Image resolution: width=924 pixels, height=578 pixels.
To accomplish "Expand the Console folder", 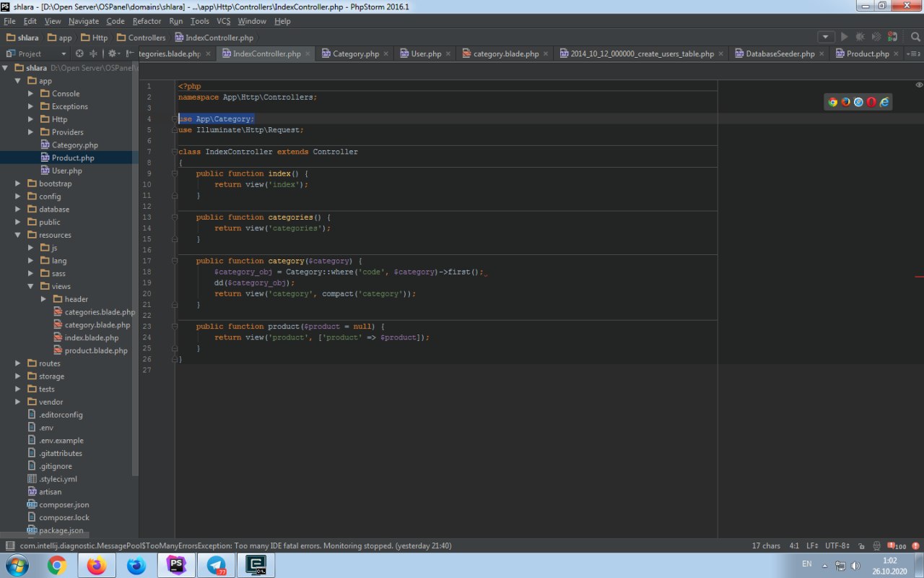I will [31, 93].
